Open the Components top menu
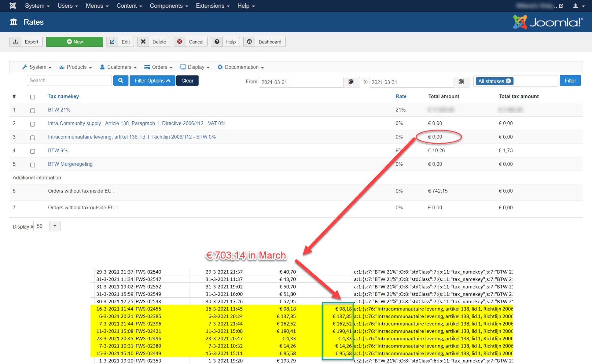The image size is (592, 364). pyautogui.click(x=169, y=6)
